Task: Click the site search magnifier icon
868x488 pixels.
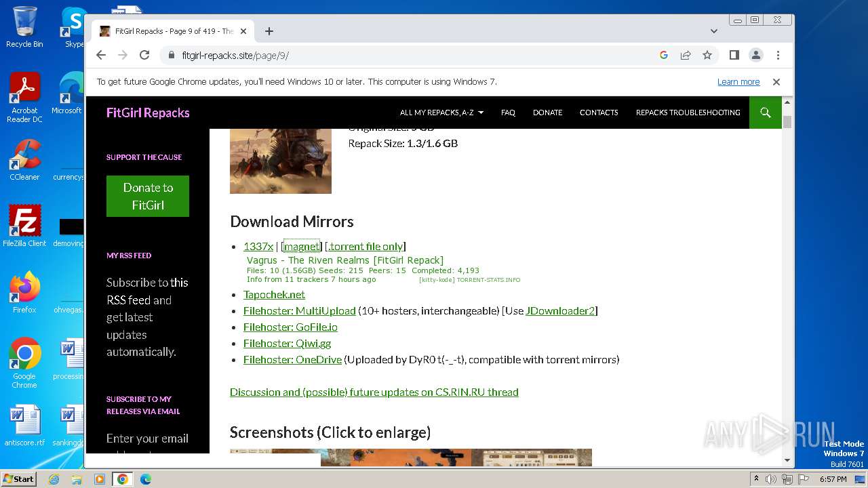Action: (766, 113)
